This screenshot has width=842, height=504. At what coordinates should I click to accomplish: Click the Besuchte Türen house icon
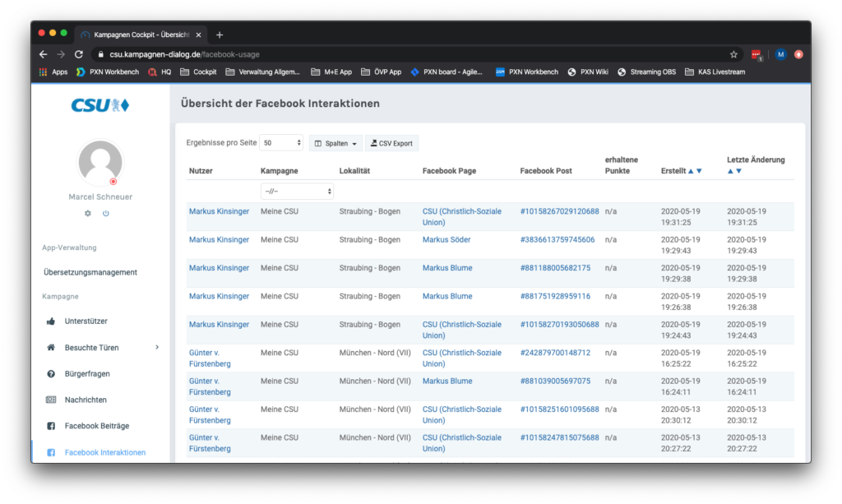pyautogui.click(x=51, y=347)
